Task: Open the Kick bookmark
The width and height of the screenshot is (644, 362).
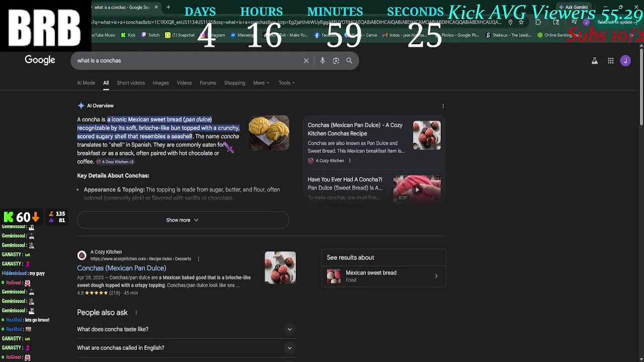Action: coord(128,35)
